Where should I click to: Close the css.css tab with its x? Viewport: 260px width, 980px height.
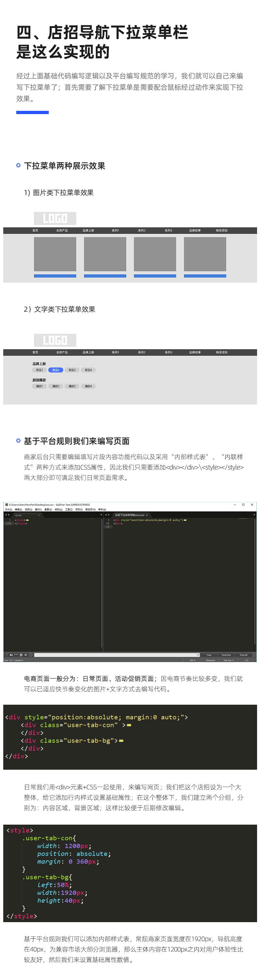[x=39, y=515]
